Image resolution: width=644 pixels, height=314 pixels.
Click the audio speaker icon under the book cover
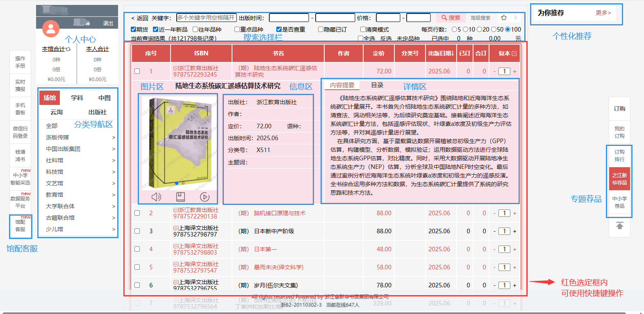click(156, 197)
